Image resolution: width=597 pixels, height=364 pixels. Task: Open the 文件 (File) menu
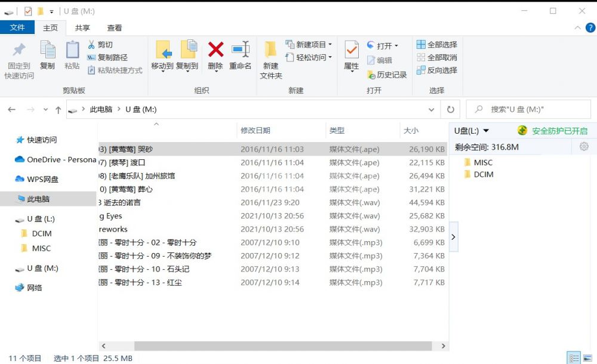pos(17,28)
